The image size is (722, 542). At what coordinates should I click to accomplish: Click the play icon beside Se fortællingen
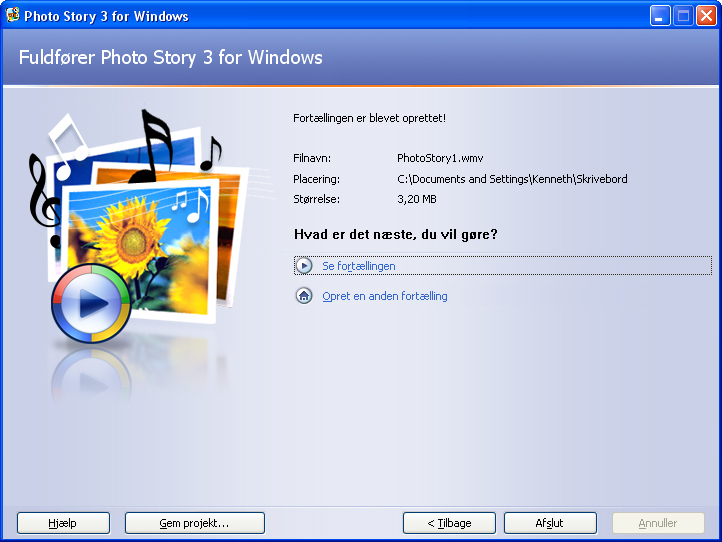(304, 266)
